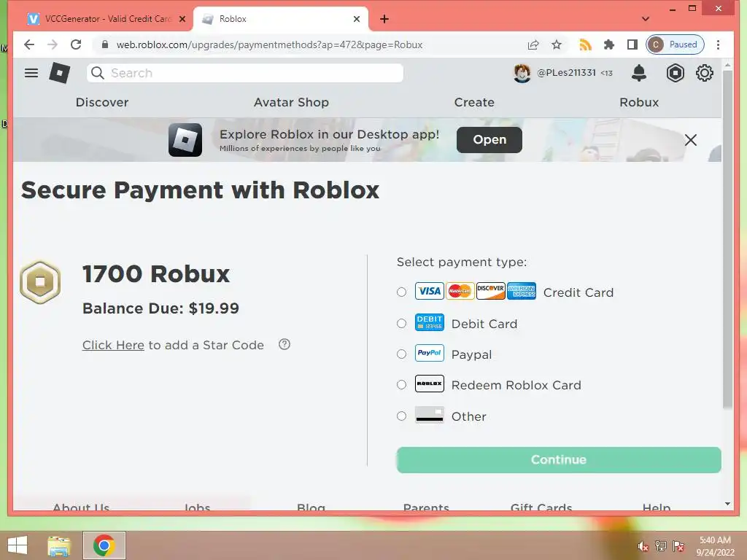Open File Explorer from taskbar
Screen dimensions: 747x560
(x=58, y=545)
